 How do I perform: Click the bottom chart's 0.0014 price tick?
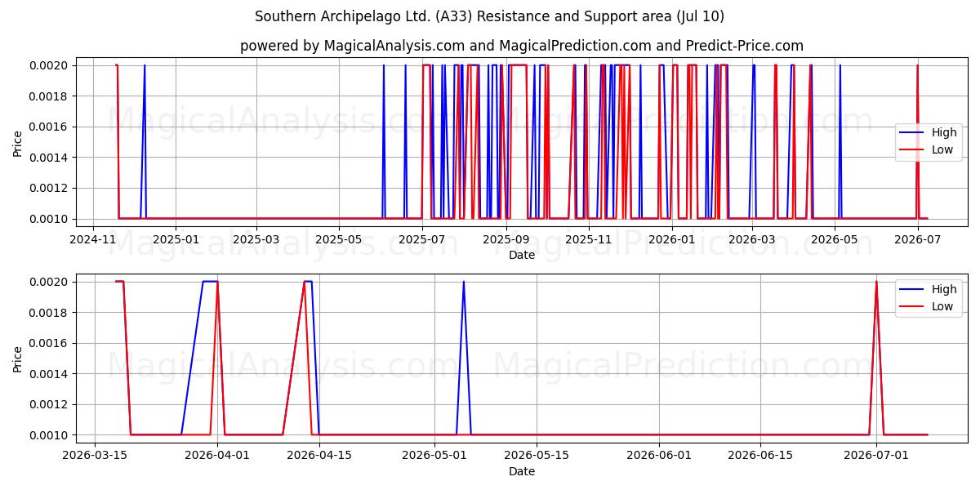click(49, 374)
